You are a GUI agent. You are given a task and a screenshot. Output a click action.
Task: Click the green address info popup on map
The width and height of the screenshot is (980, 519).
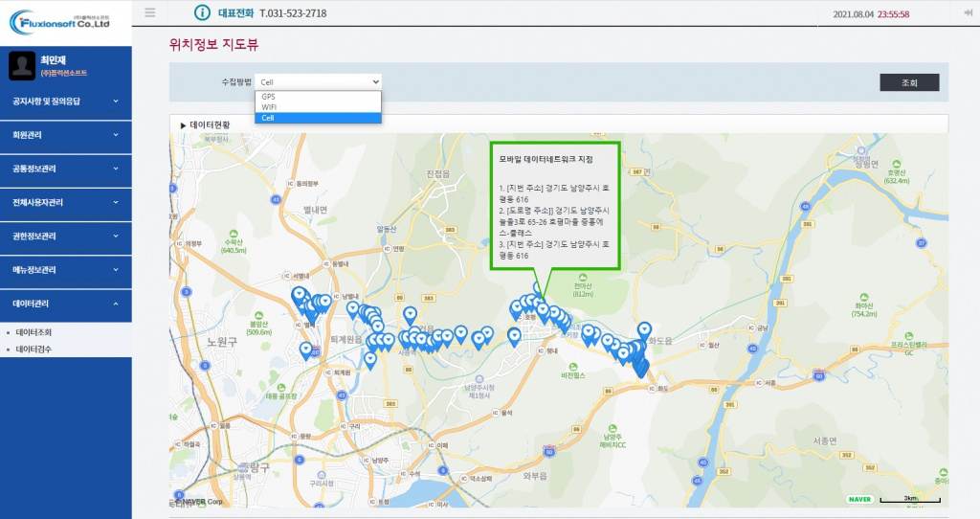tap(555, 205)
